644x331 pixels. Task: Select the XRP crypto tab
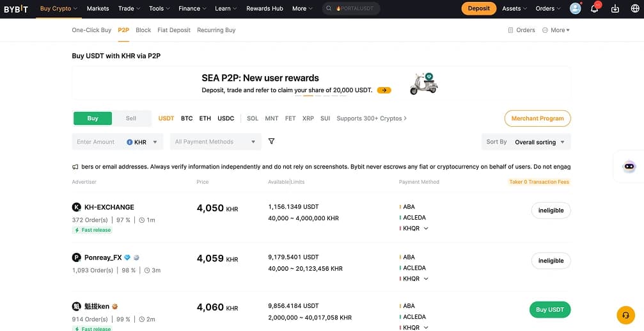pos(308,118)
